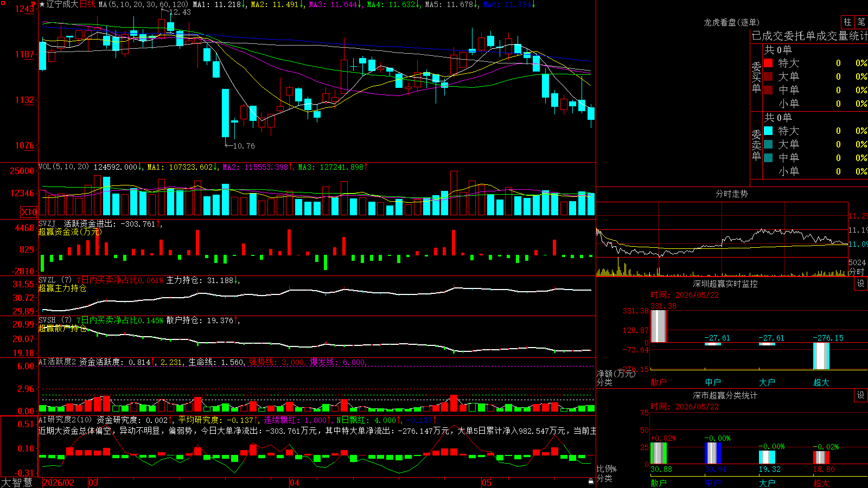Click the teal 中单 sell order swatch
This screenshot has height=488, width=868.
coord(768,158)
